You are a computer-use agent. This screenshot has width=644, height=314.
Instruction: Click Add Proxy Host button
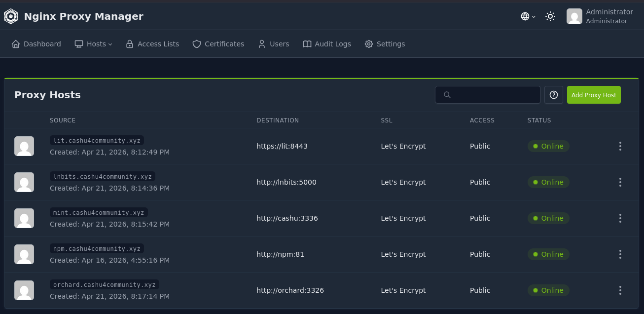coord(594,95)
